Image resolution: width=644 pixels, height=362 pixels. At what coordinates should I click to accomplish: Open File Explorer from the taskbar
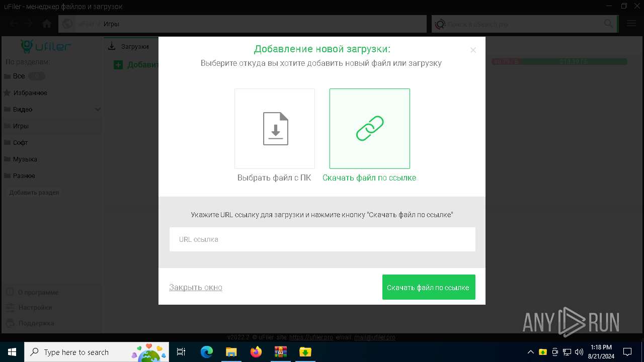click(231, 352)
